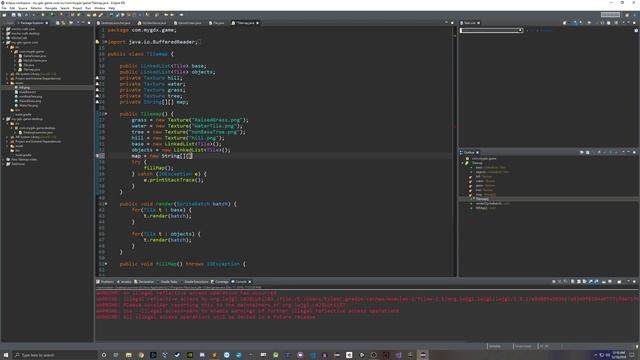Select the Outline view tab
This screenshot has height=360, width=640.
pyautogui.click(x=469, y=152)
